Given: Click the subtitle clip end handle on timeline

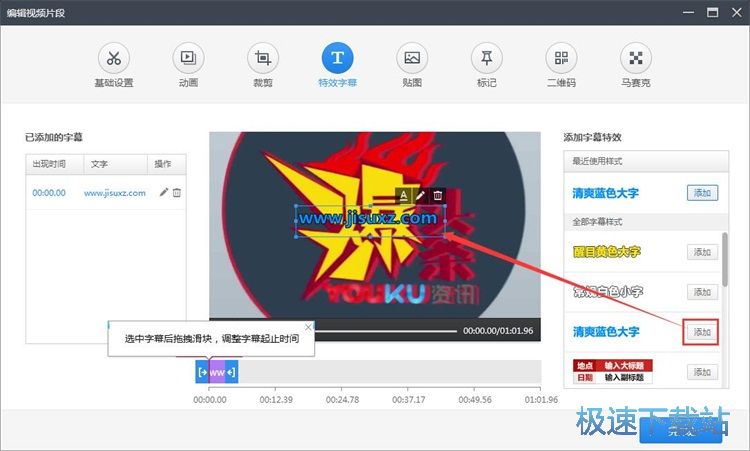Looking at the screenshot, I should click(231, 372).
